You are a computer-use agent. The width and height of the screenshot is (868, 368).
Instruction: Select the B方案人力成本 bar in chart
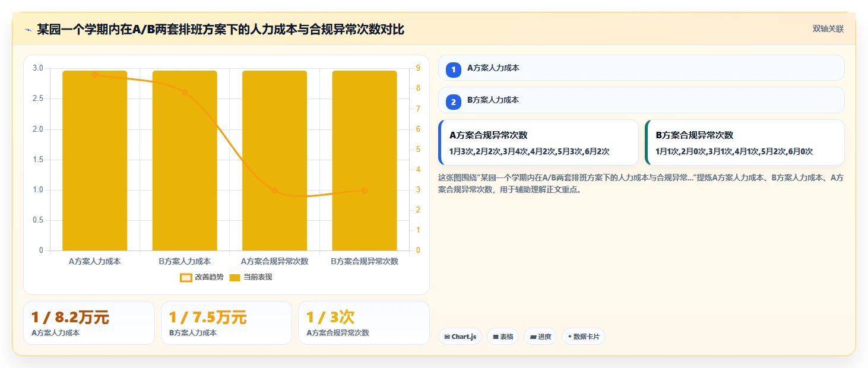pos(185,160)
